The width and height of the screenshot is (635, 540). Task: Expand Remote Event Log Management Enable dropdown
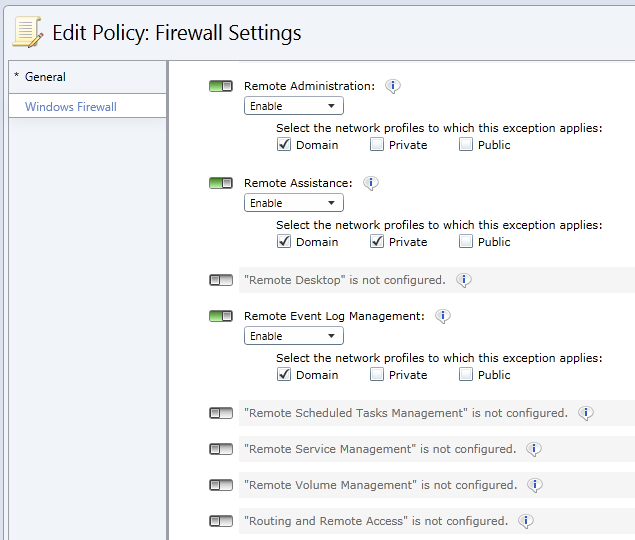294,336
